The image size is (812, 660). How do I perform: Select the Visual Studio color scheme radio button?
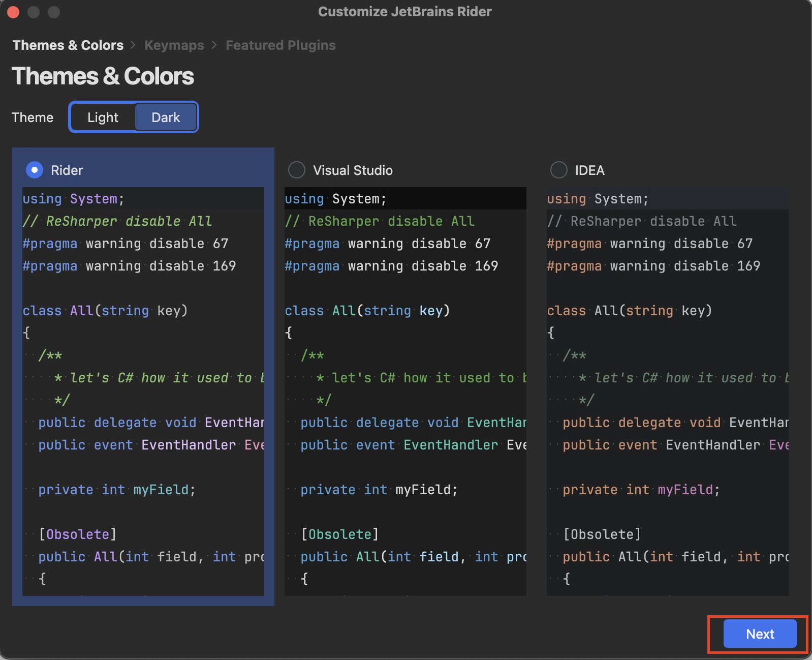point(297,170)
